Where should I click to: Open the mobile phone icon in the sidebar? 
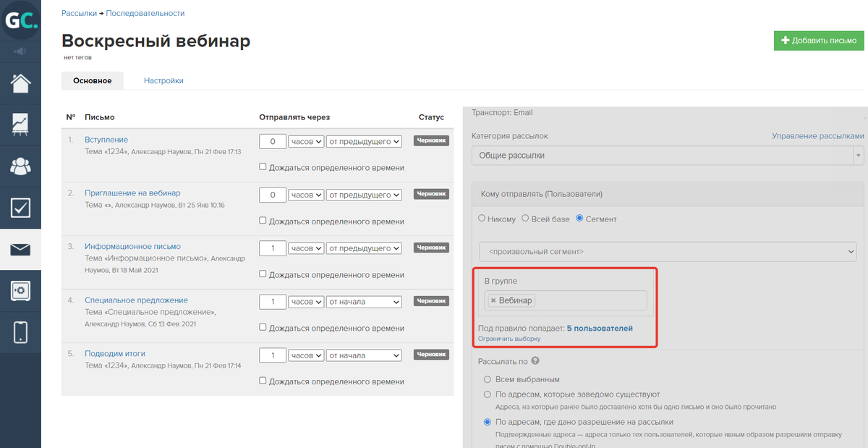pyautogui.click(x=20, y=332)
